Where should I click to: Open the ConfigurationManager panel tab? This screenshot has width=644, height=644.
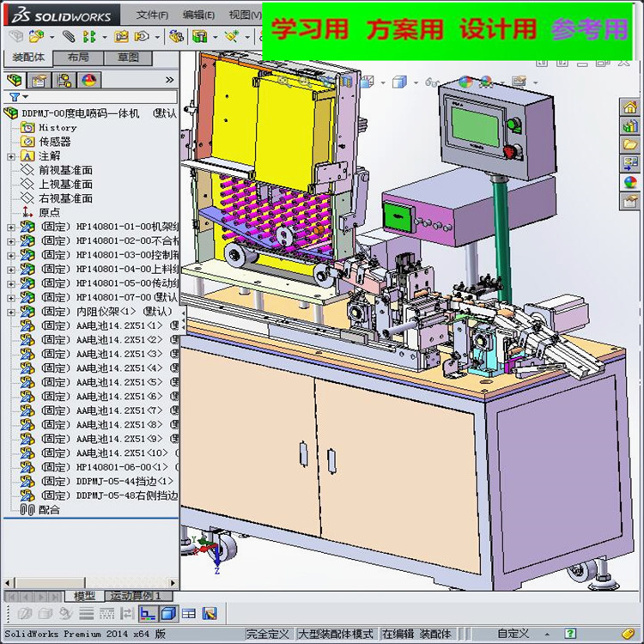[x=64, y=80]
